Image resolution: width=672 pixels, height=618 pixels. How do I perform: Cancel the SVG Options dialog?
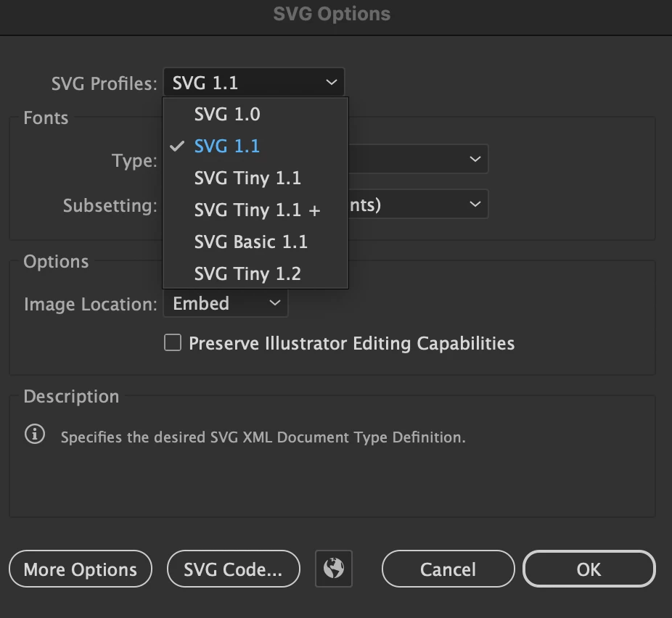448,569
